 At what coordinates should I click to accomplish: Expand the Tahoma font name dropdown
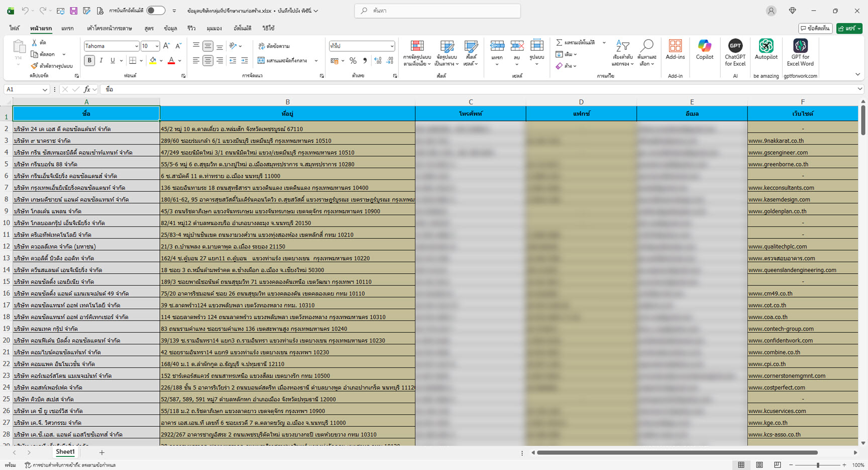tap(136, 46)
